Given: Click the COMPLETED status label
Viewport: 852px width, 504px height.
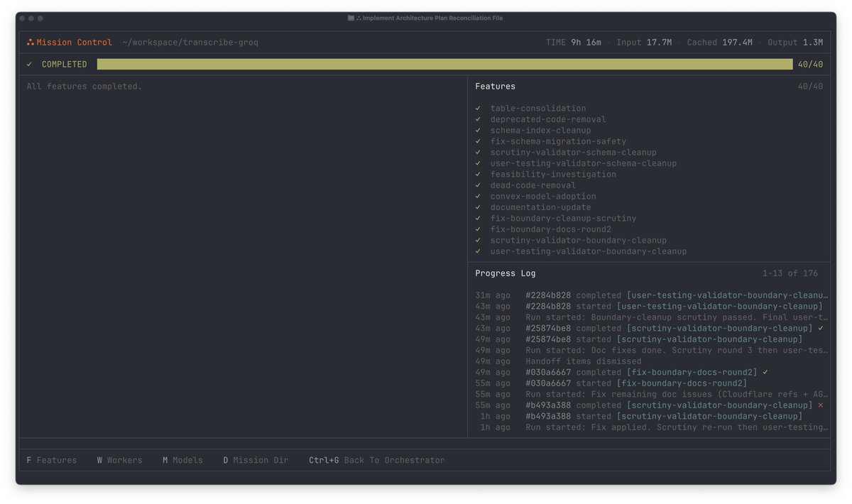Looking at the screenshot, I should (65, 65).
